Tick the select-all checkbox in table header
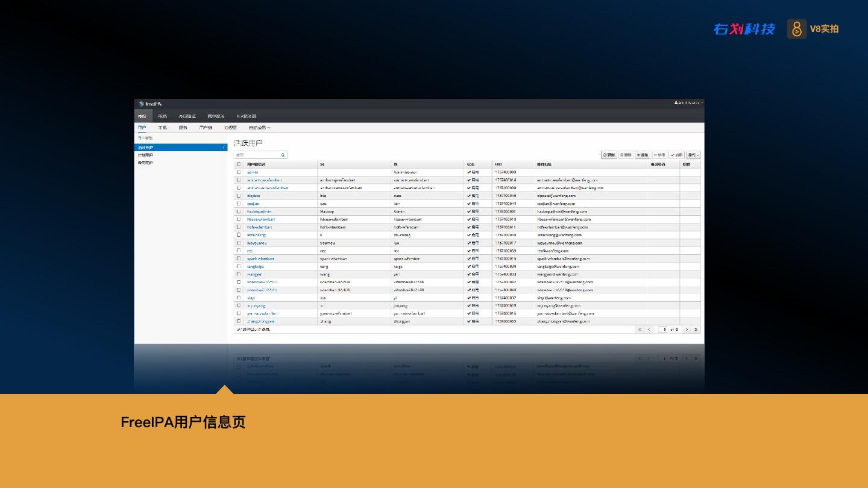The height and width of the screenshot is (488, 868). coord(239,164)
